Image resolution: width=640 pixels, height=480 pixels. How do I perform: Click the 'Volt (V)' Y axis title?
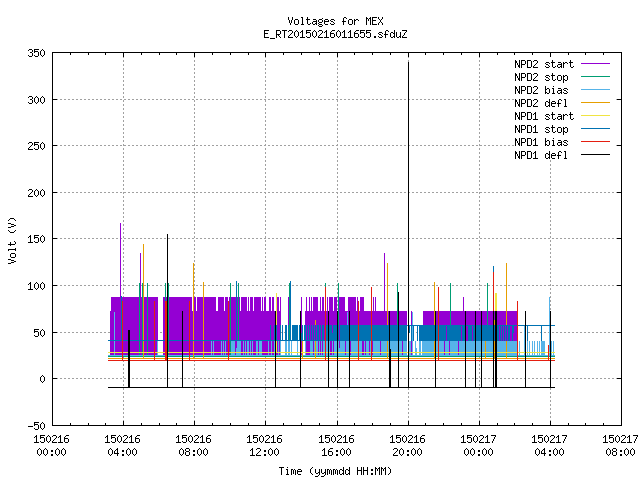click(13, 241)
